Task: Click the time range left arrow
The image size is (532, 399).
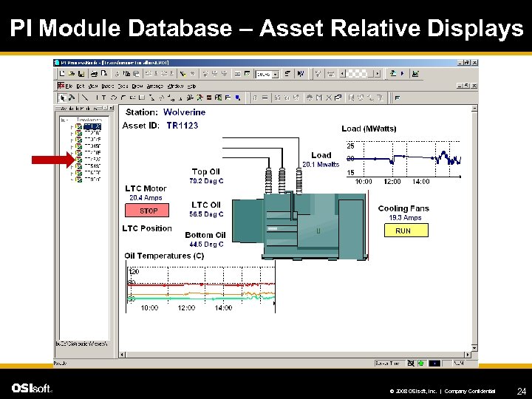Action: pyautogui.click(x=342, y=74)
